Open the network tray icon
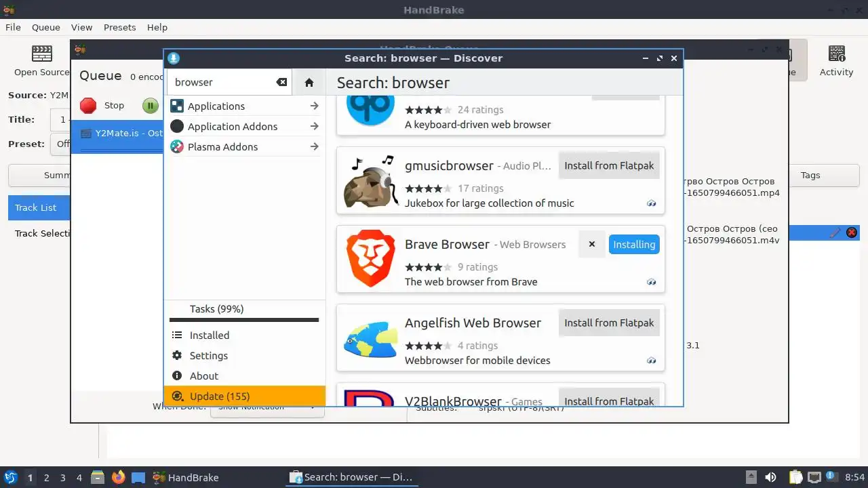Image resolution: width=868 pixels, height=488 pixels. tap(814, 477)
